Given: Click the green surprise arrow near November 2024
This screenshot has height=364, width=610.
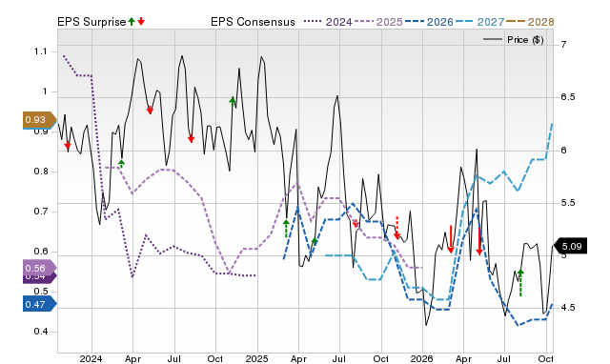Looking at the screenshot, I should pyautogui.click(x=233, y=102).
